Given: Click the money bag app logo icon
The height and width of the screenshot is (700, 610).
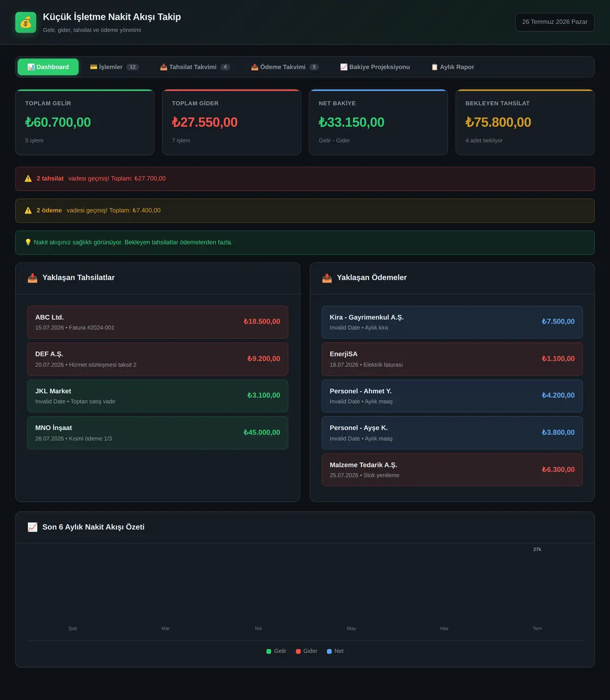Looking at the screenshot, I should coord(26,22).
